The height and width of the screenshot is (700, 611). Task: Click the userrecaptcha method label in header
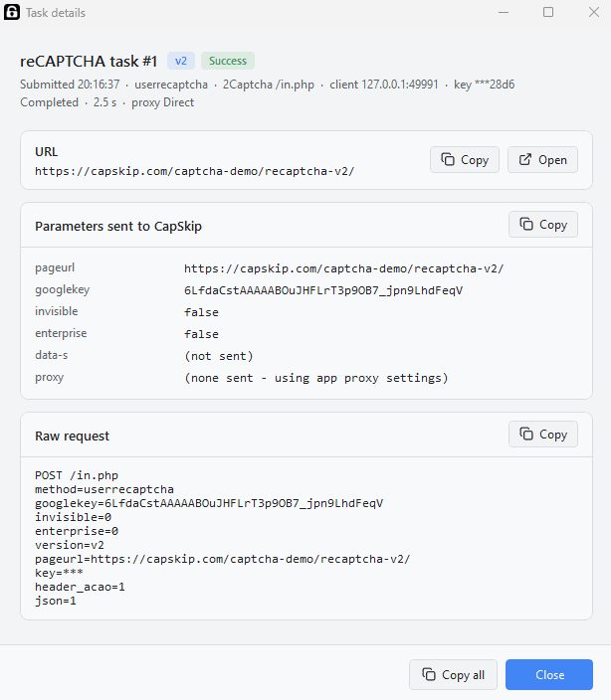[171, 85]
